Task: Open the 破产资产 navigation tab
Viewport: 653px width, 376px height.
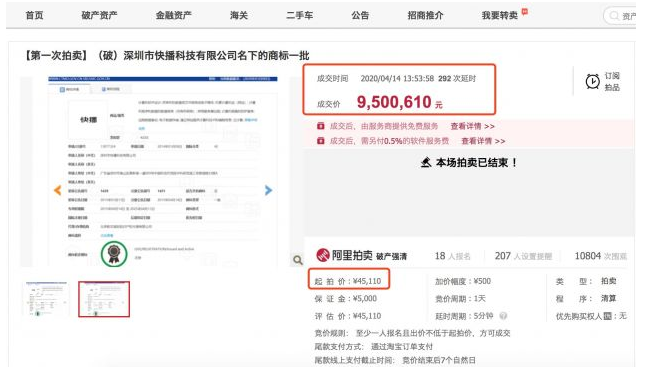Action: coord(99,15)
